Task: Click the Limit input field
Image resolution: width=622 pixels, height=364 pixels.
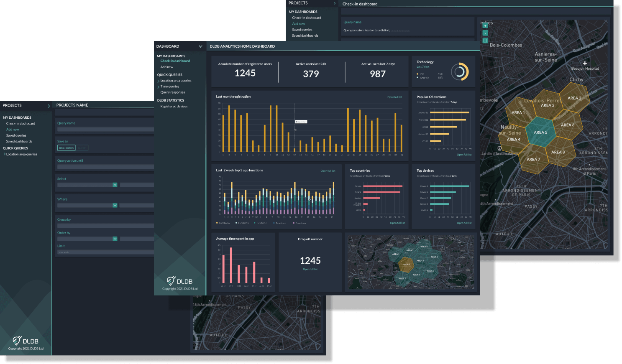Action: coord(105,252)
